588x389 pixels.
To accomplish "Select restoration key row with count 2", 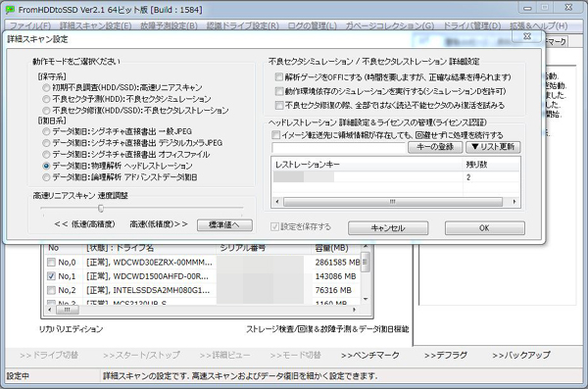I will 396,177.
